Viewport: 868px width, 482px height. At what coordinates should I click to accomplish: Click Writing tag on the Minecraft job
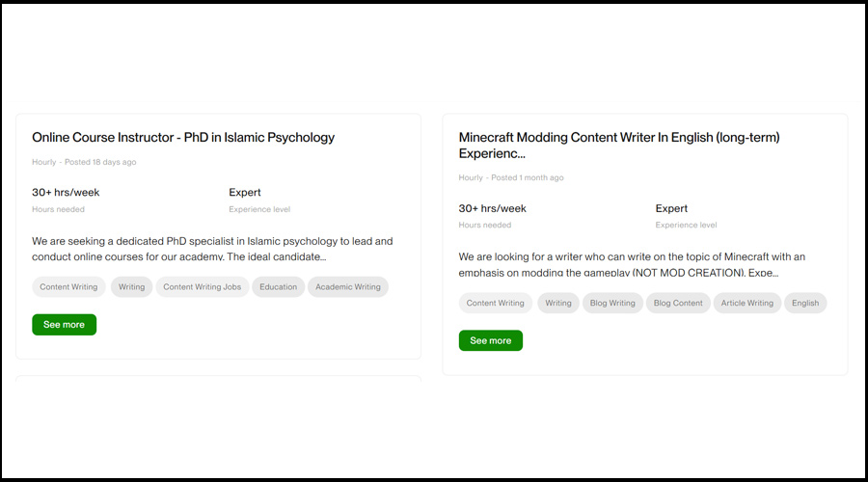pos(557,304)
